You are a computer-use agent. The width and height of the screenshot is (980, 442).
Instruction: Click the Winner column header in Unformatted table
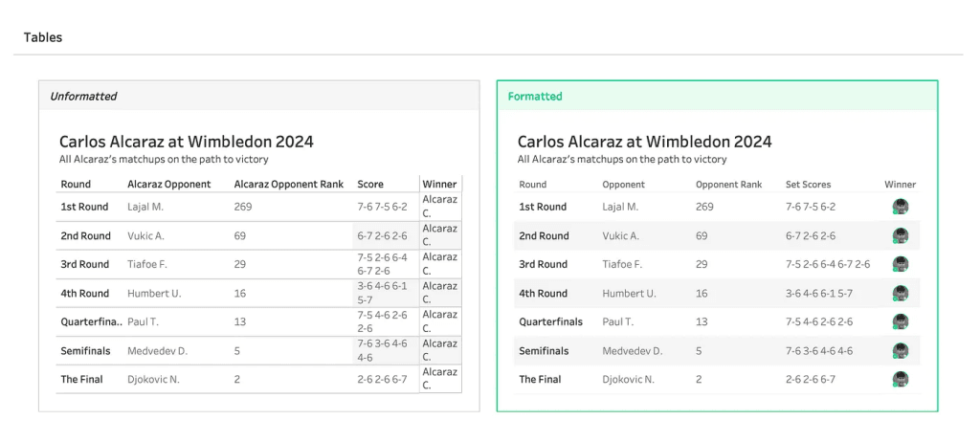[439, 184]
